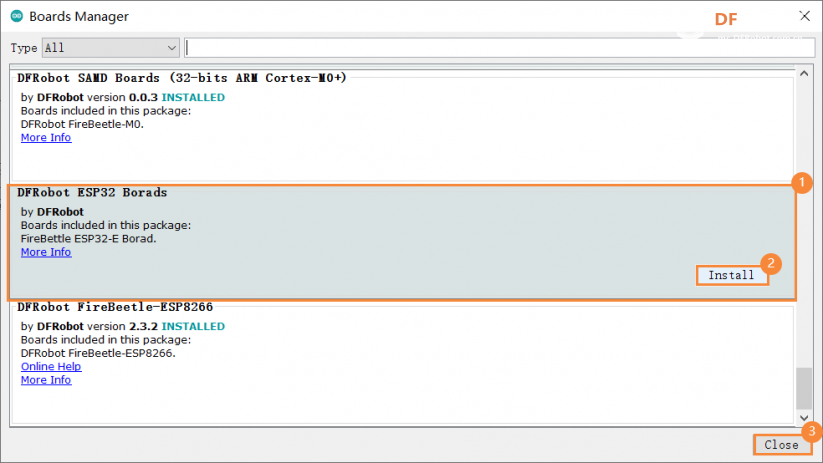Select the DFRobot SAMD Boards title text
This screenshot has height=463, width=823.
pyautogui.click(x=182, y=78)
